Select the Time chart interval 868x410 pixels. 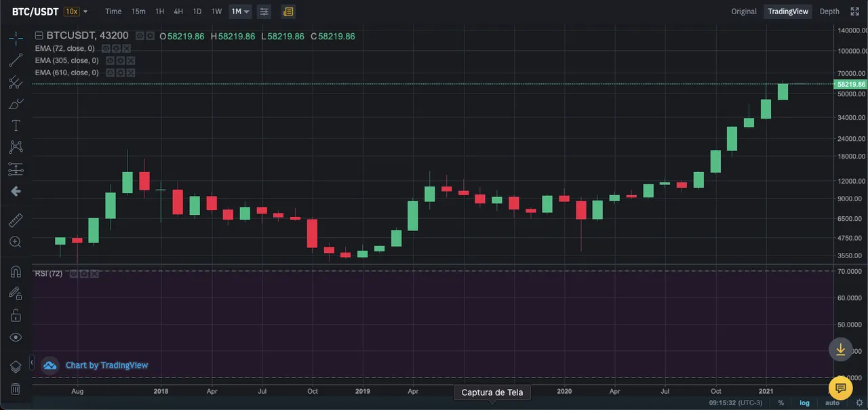[113, 12]
